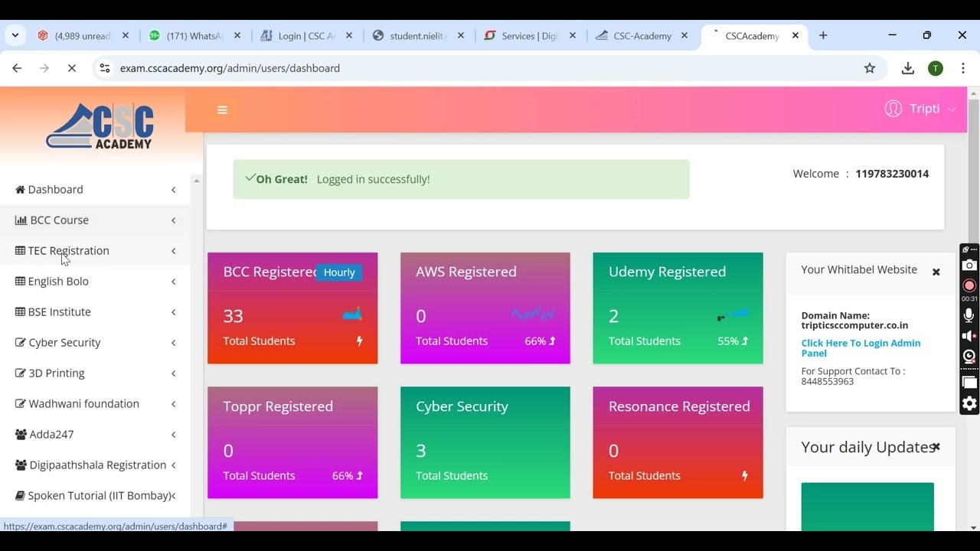Screen dimensions: 980x551
Task: Open the Digipaathshala Registration sidebar item
Action: [x=95, y=465]
